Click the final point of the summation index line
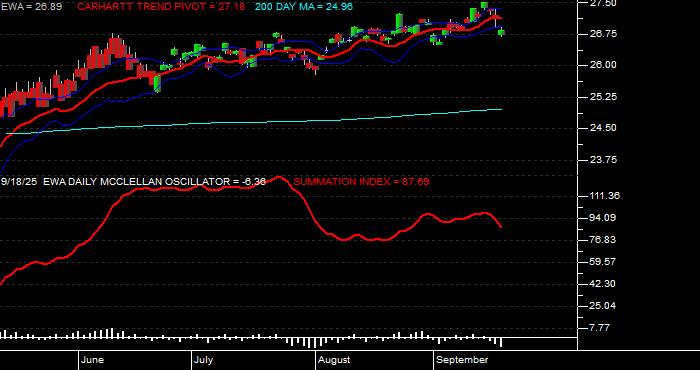Screen dimensions: 700x370 click(x=501, y=227)
